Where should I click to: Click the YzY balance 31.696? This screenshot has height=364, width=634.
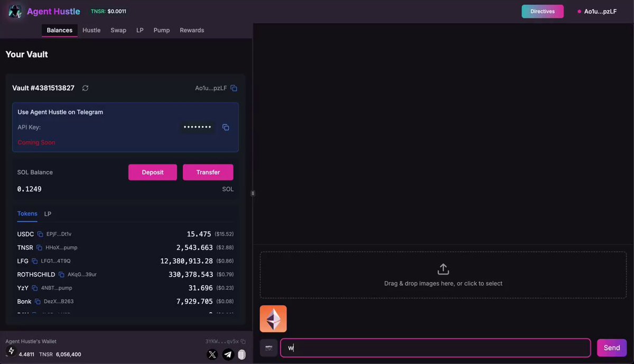click(201, 288)
